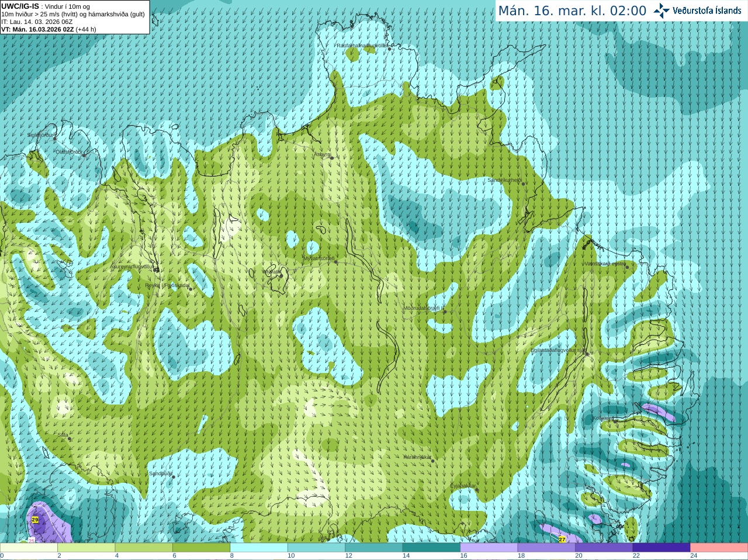The height and width of the screenshot is (560, 748).
Task: Pick the 18–20 m/s purple legend swatch
Action: 546,548
